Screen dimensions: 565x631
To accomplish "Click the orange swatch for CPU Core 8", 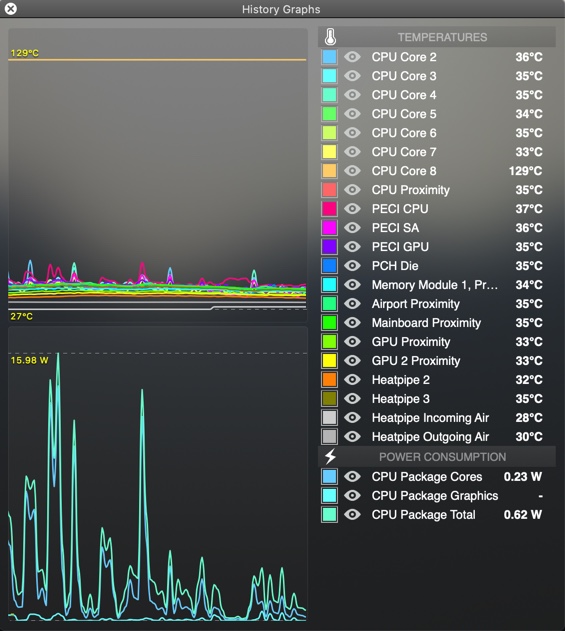I will point(329,171).
